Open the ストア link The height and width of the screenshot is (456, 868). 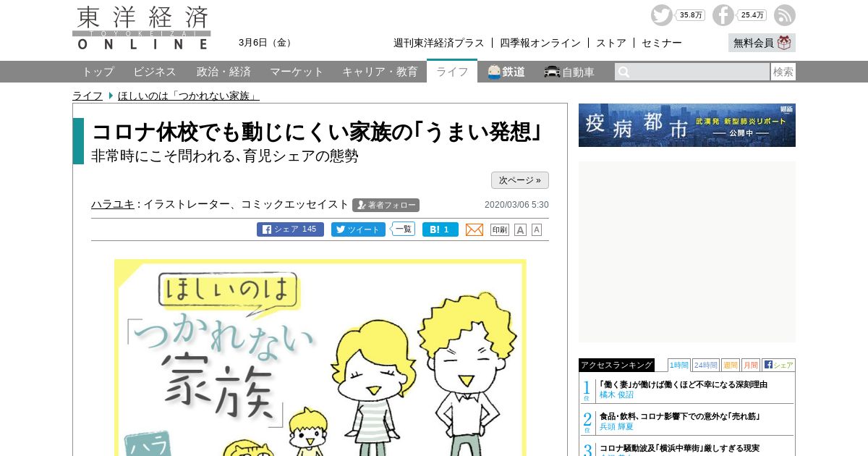[x=611, y=43]
